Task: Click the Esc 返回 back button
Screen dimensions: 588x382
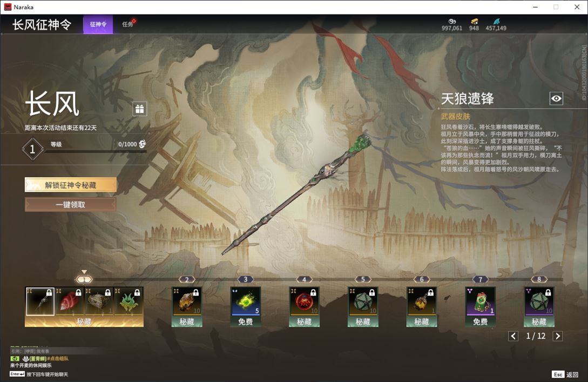Action: coord(565,374)
